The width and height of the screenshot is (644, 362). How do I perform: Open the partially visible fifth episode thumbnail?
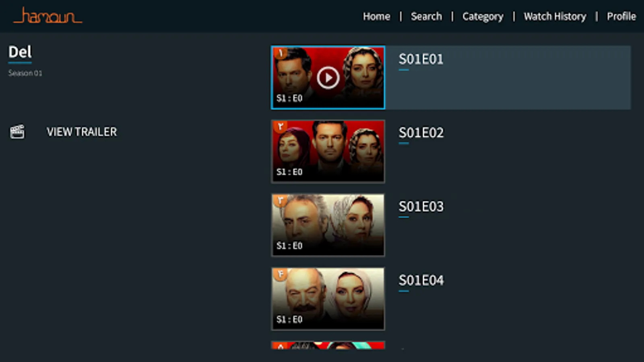point(328,345)
